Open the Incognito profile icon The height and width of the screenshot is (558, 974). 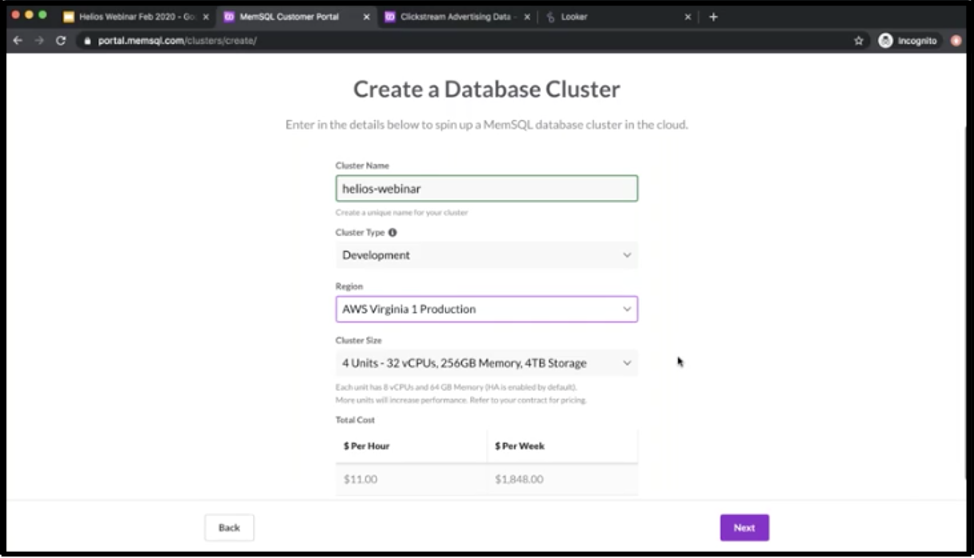point(885,40)
